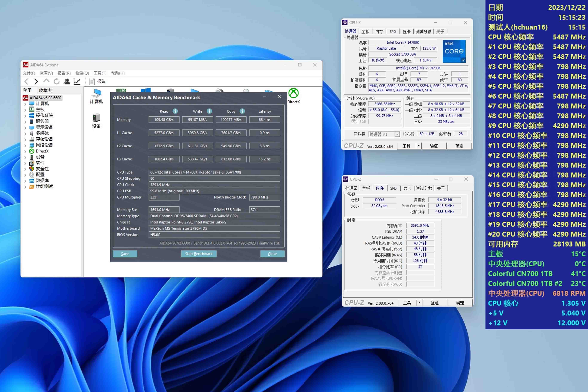588x392 pixels.
Task: Expand the 软件 tree node
Action: click(x=25, y=163)
